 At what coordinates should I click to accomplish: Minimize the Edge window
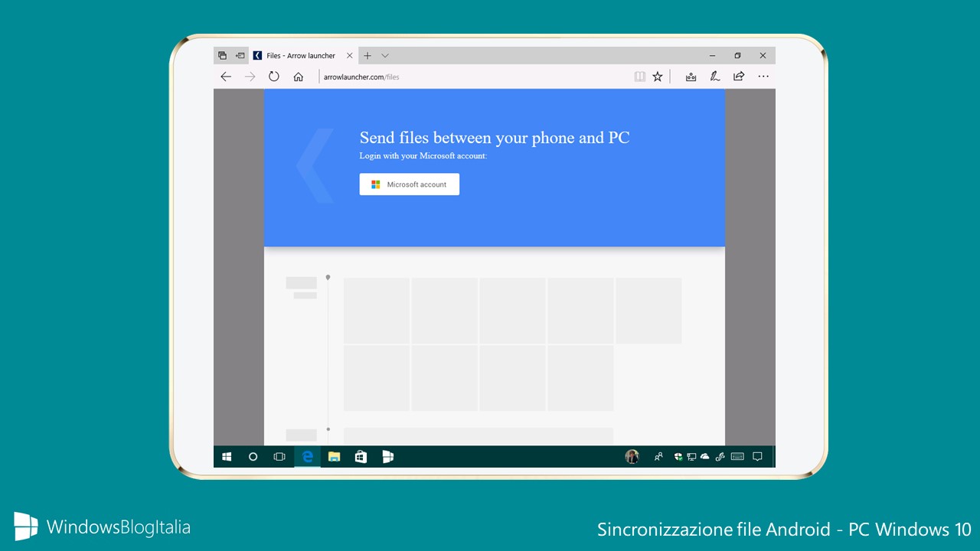point(713,56)
